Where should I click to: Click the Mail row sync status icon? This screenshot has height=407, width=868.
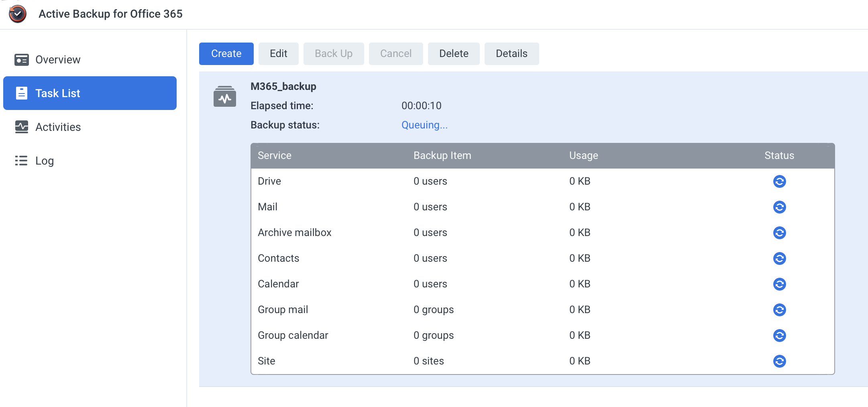click(779, 207)
